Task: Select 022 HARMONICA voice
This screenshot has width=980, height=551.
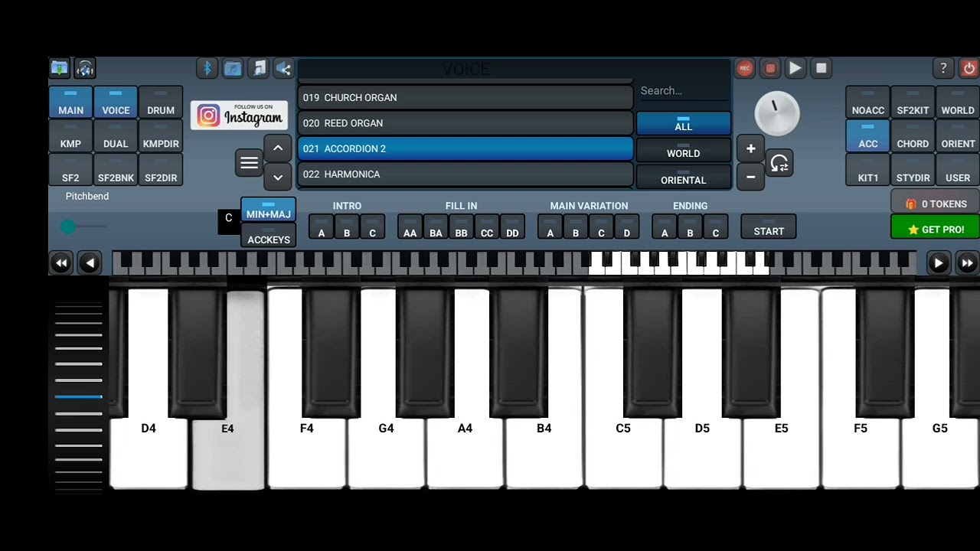Action: point(465,174)
